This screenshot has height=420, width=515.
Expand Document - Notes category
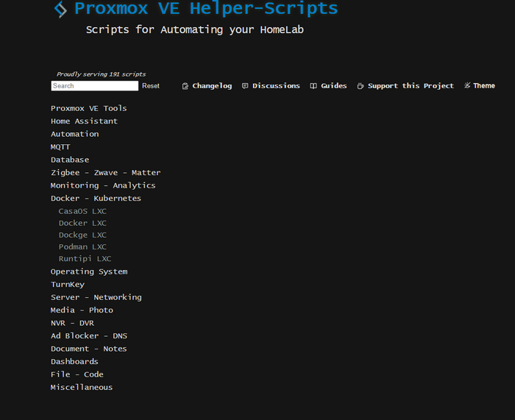[x=89, y=349]
